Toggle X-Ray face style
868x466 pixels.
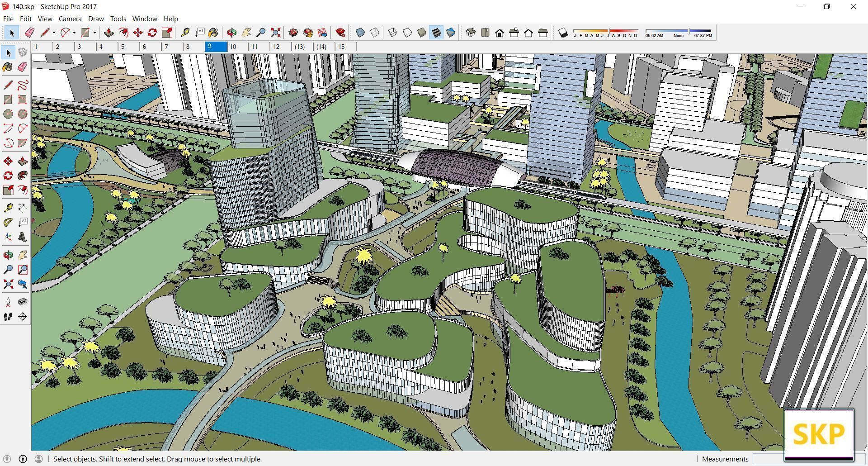click(x=360, y=33)
